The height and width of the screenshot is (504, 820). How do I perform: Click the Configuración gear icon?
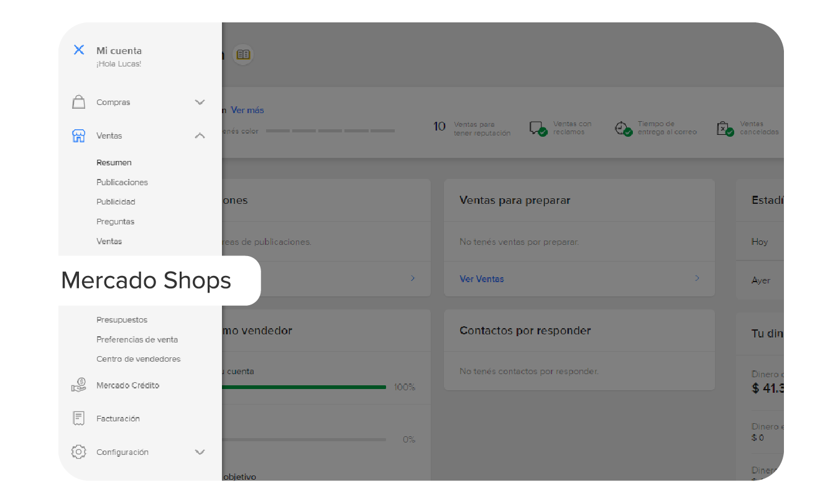pyautogui.click(x=78, y=452)
